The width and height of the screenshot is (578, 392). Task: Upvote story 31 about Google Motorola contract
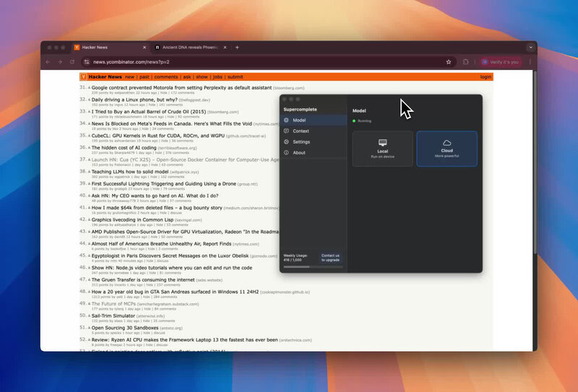click(89, 87)
